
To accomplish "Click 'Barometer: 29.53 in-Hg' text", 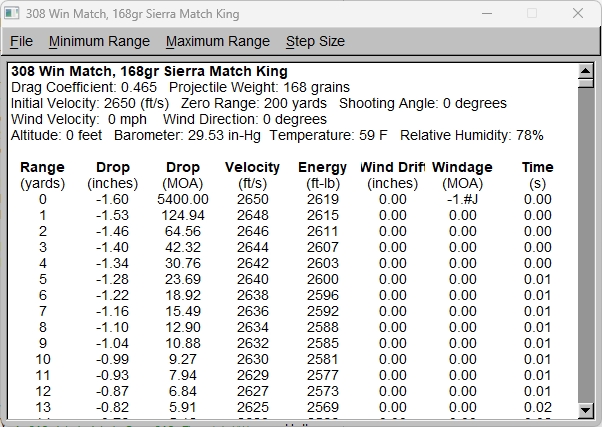I will (x=187, y=136).
